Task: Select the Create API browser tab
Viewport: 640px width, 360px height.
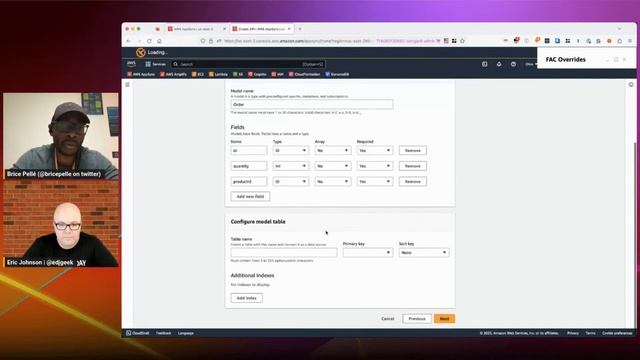Action: click(x=261, y=29)
